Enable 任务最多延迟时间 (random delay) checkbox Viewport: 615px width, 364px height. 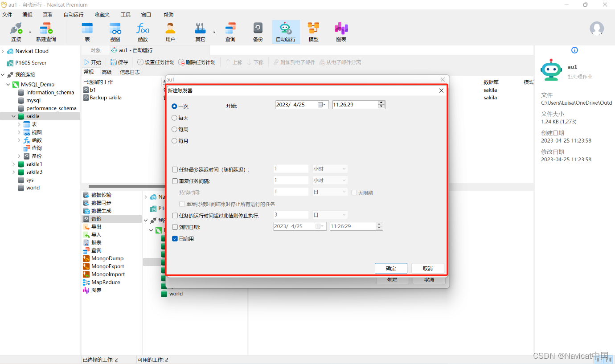tap(175, 170)
